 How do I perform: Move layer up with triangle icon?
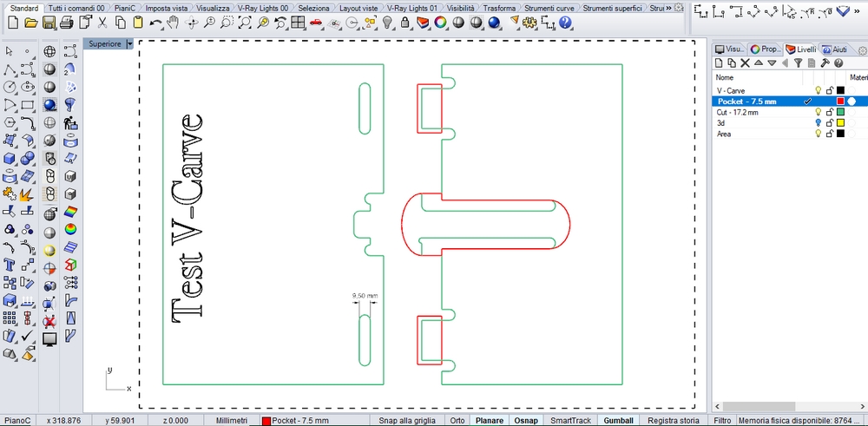pyautogui.click(x=759, y=63)
